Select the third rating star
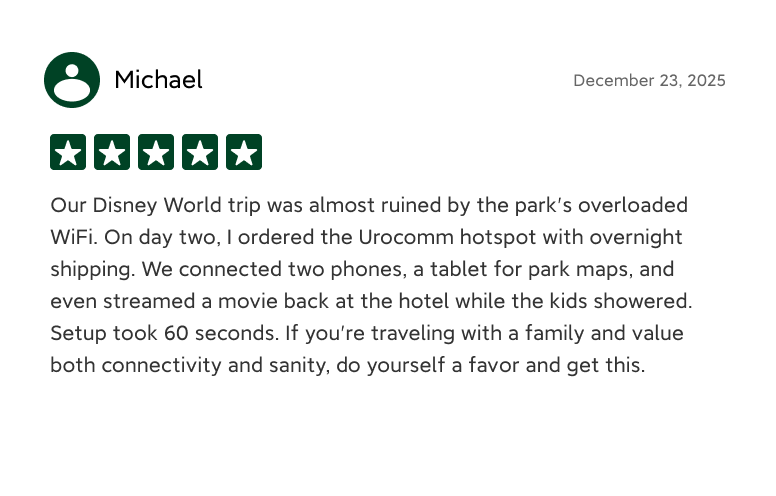Screen dimensions: 776x496 (156, 153)
